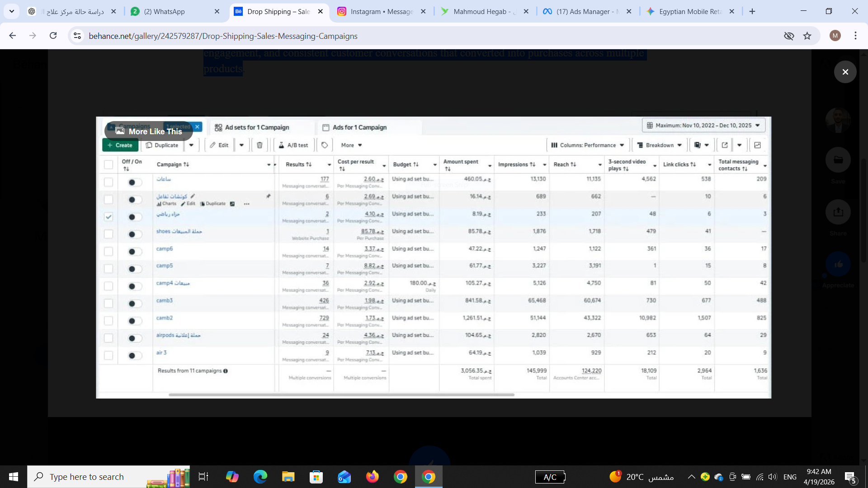Click the Appreciate thumbs-up icon
This screenshot has width=868, height=488.
(838, 264)
